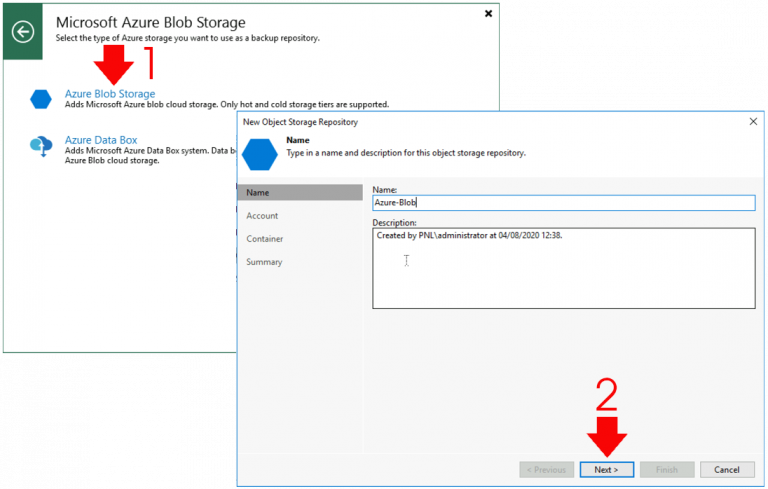Select the Name step in the wizard sidebar
This screenshot has height=489, width=768.
click(x=300, y=193)
